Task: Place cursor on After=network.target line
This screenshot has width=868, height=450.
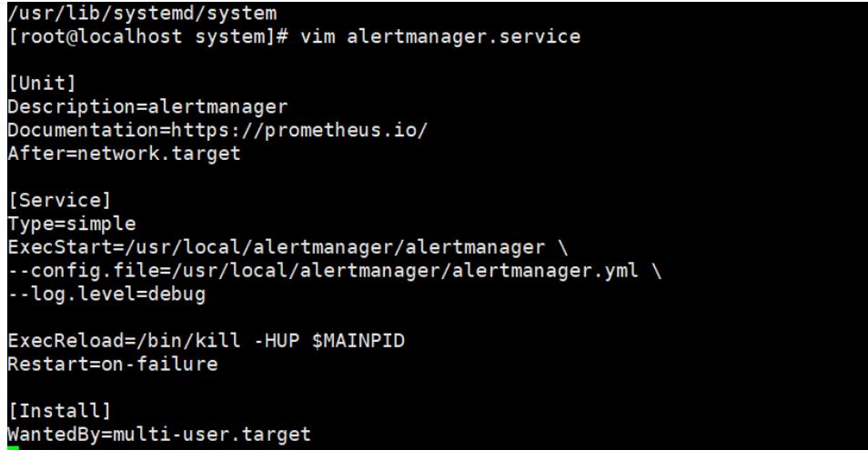Action: [x=124, y=154]
